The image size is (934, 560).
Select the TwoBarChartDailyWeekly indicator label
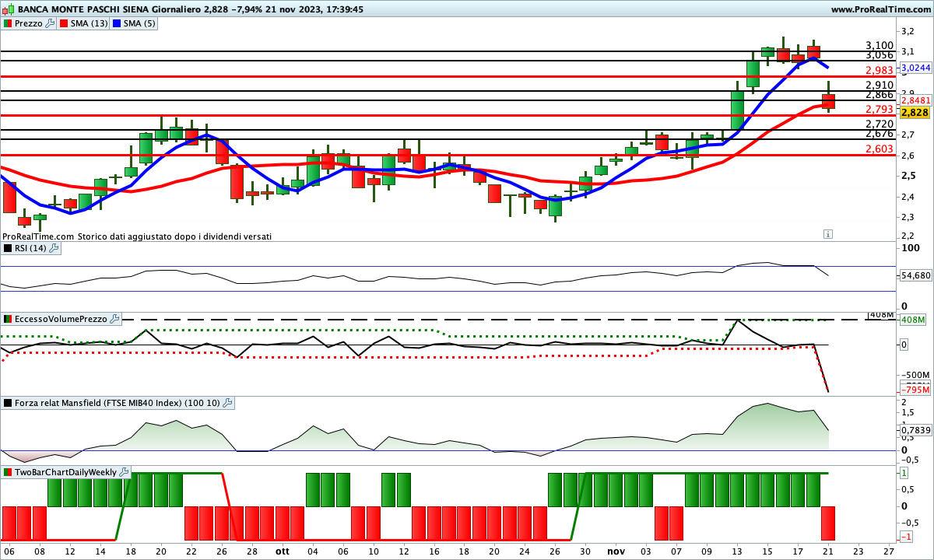65,472
